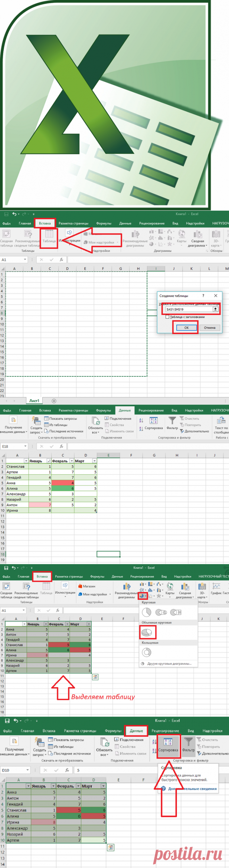Open Январь filter dropdown in the E18 window
Screen dimensions: 229x868
click(49, 461)
